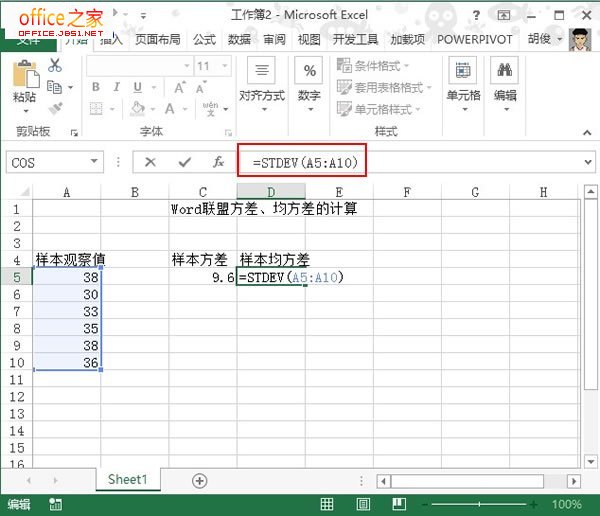Switch to Page Layout view icon
This screenshot has width=600, height=516.
pyautogui.click(x=363, y=504)
